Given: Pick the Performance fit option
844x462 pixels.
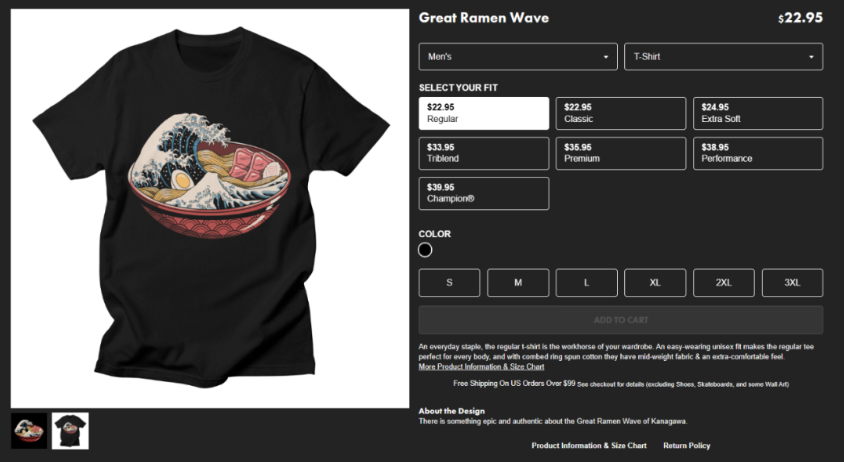Looking at the screenshot, I should [x=758, y=153].
